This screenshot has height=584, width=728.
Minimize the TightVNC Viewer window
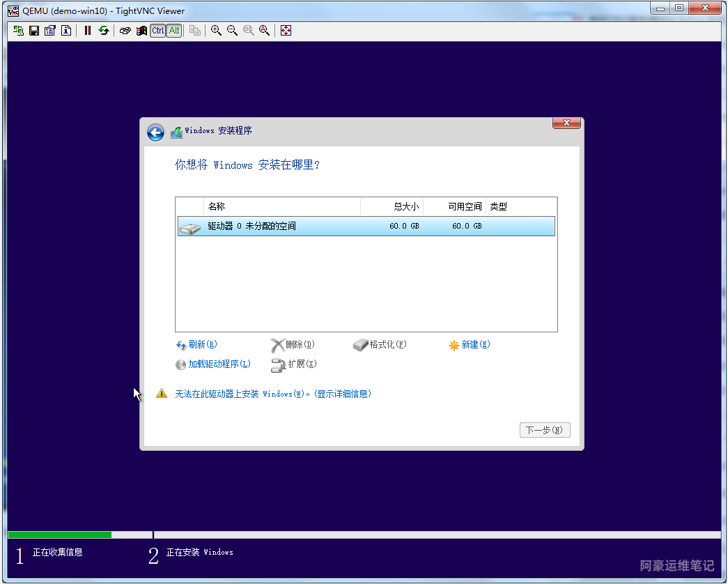(660, 8)
